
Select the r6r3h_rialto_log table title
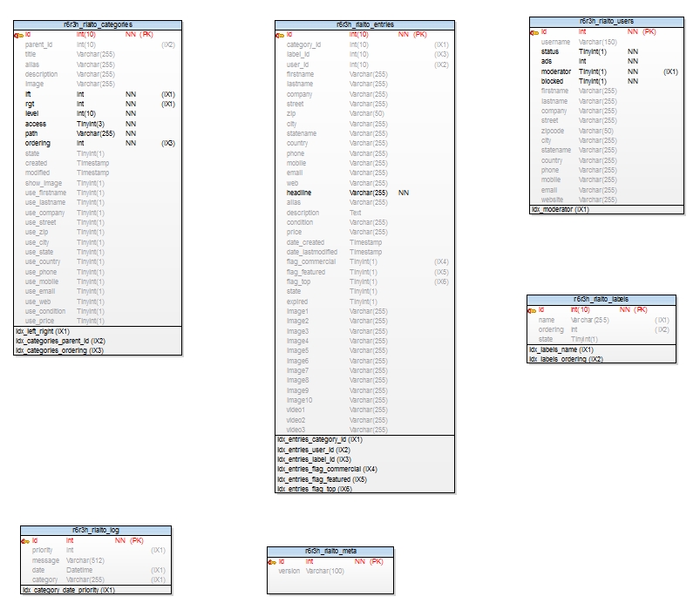click(96, 530)
